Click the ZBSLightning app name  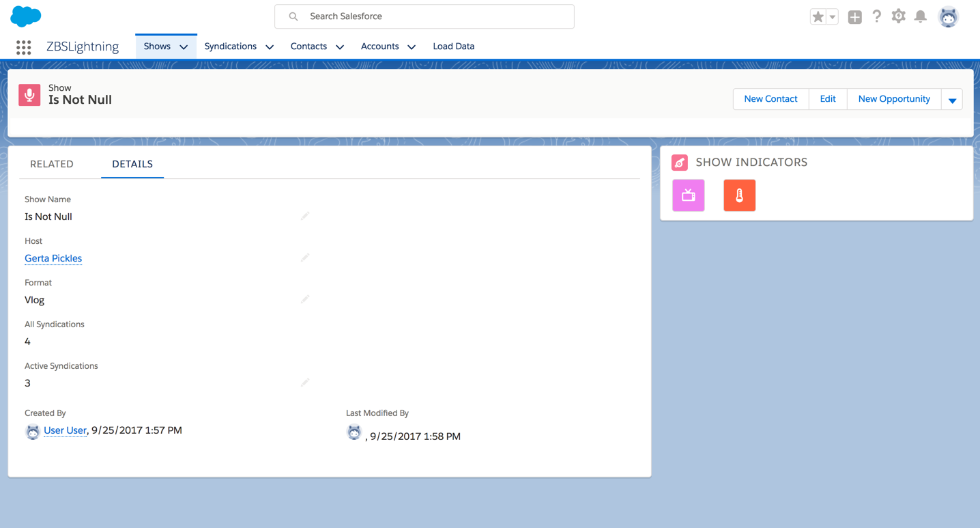(83, 46)
